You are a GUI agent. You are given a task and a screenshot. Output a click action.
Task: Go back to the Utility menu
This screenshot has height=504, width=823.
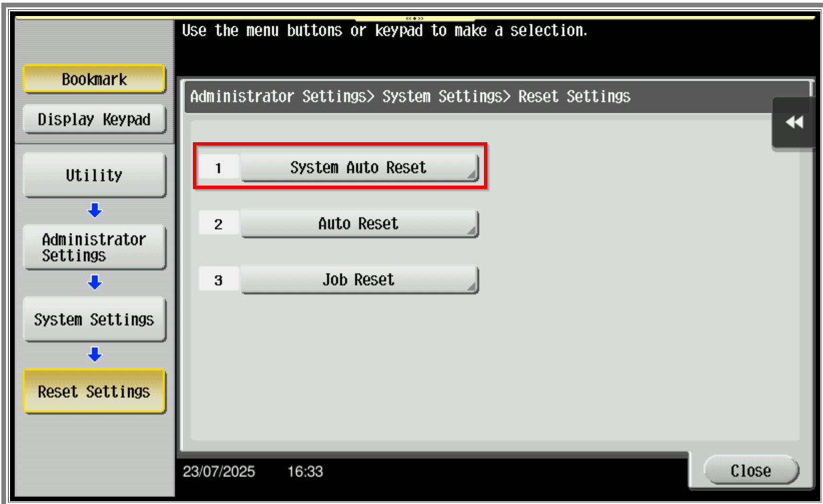pyautogui.click(x=94, y=176)
